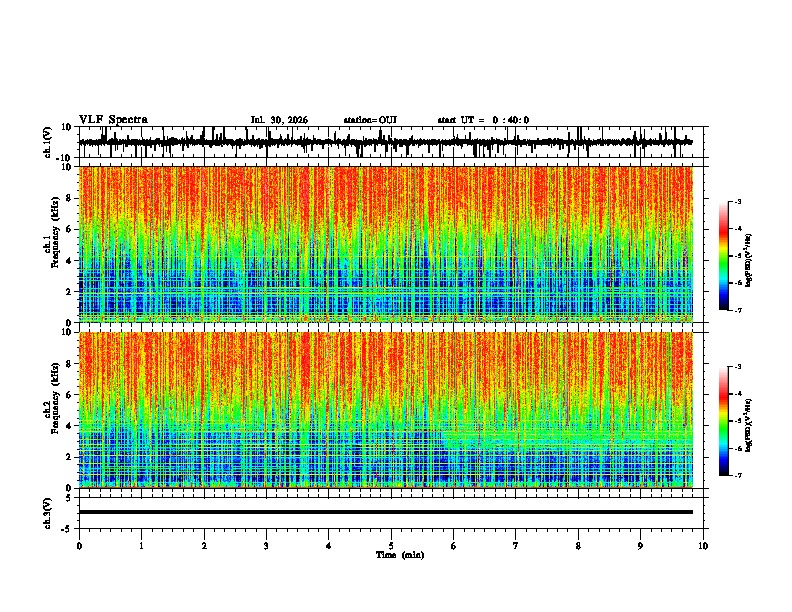The image size is (792, 612).
Task: Click the ch.1 colorbar log(PSD) unit label
Action: click(748, 260)
